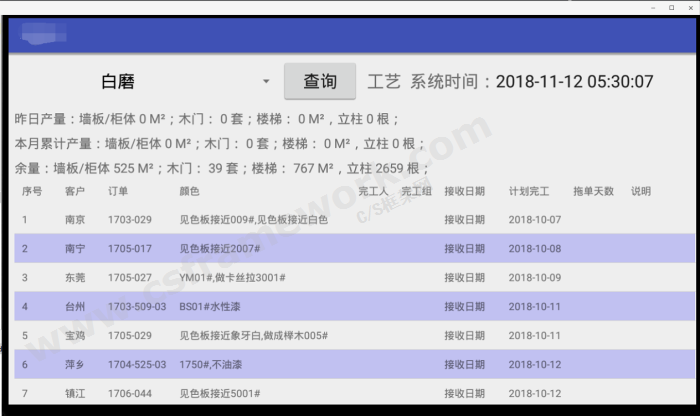This screenshot has height=416, width=700.
Task: Maximize the application window
Action: tap(670, 7)
